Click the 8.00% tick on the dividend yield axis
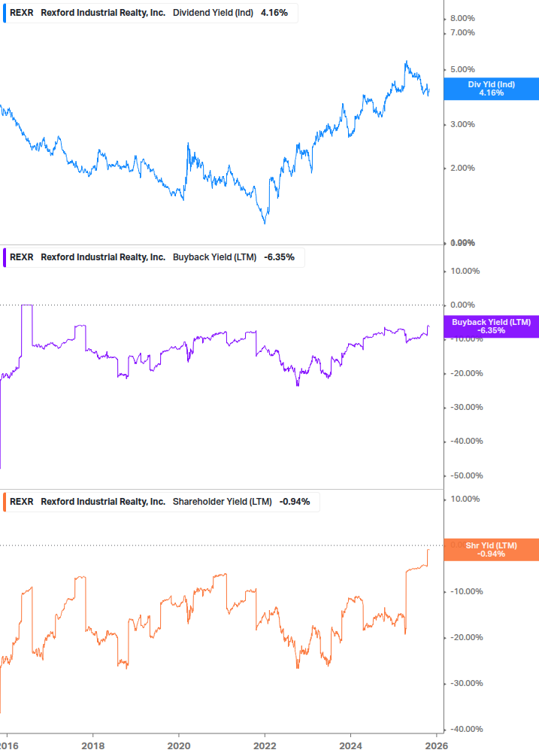The height and width of the screenshot is (756, 539). tap(462, 18)
